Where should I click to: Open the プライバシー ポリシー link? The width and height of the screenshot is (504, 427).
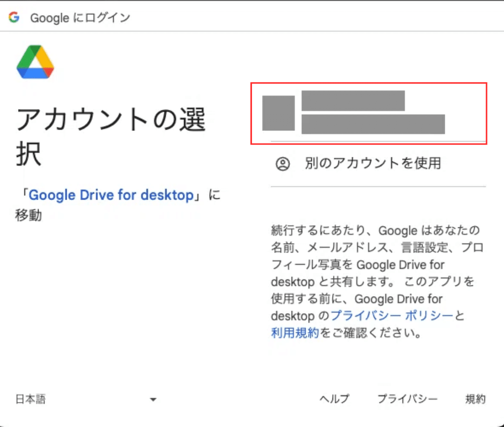click(x=392, y=315)
